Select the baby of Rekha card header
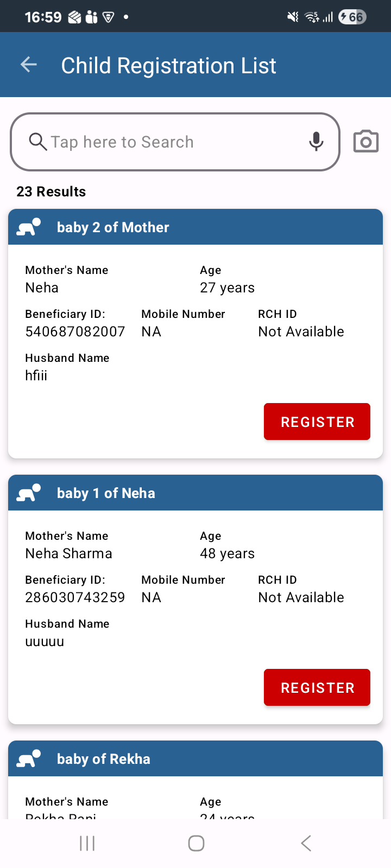Viewport: 391px width, 868px height. click(195, 758)
